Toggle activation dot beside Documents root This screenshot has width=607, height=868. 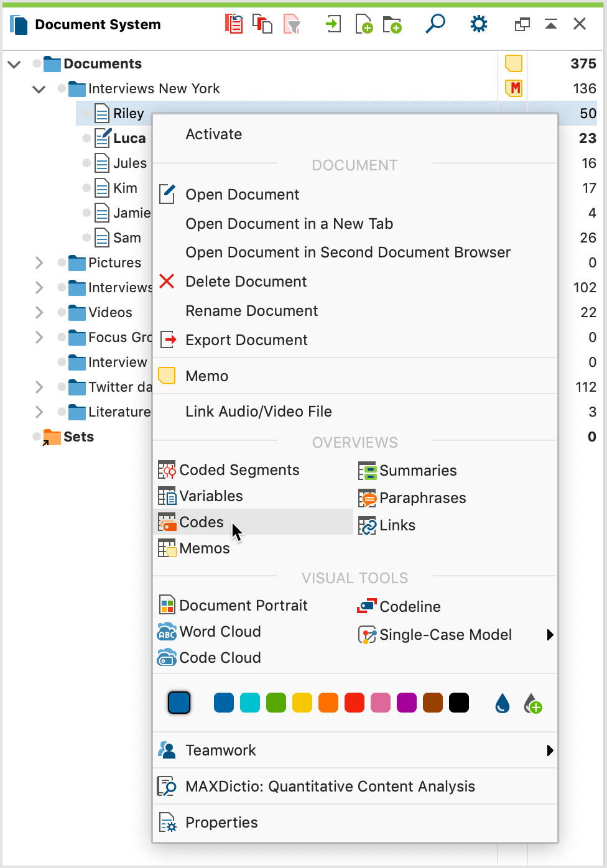click(x=37, y=63)
